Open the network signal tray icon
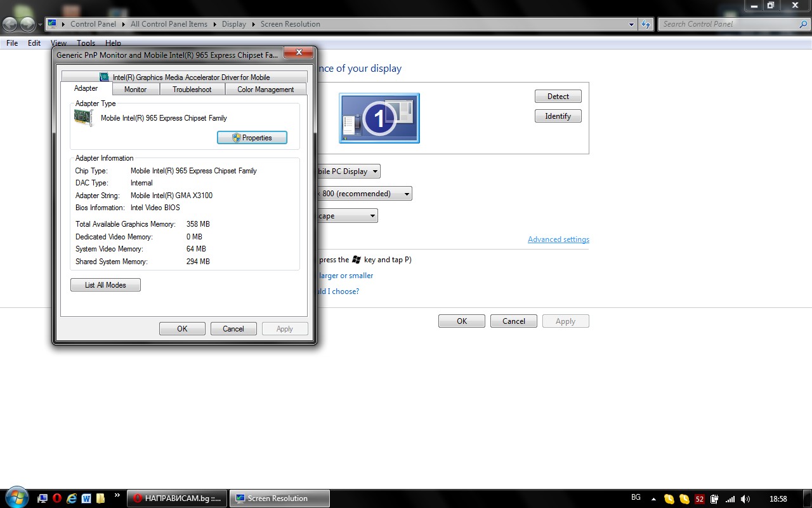This screenshot has height=508, width=812. coord(730,499)
